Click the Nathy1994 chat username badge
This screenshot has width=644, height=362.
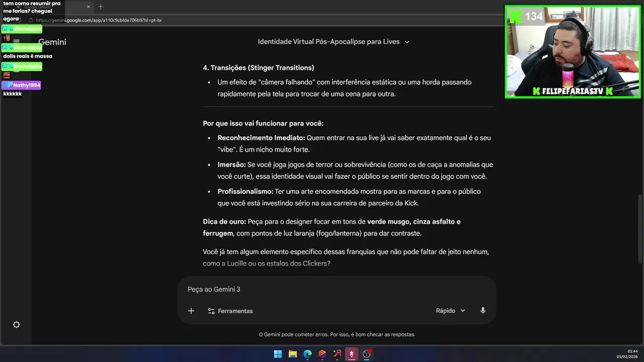[22, 85]
